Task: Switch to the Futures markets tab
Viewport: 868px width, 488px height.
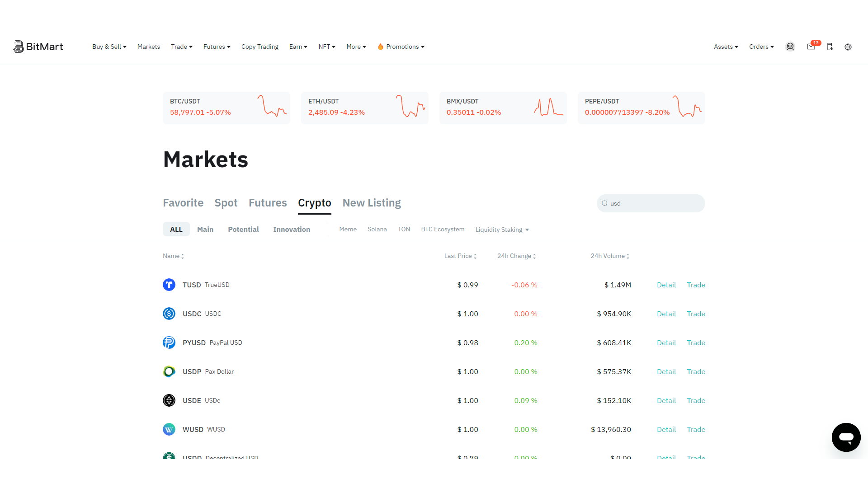Action: click(x=268, y=203)
